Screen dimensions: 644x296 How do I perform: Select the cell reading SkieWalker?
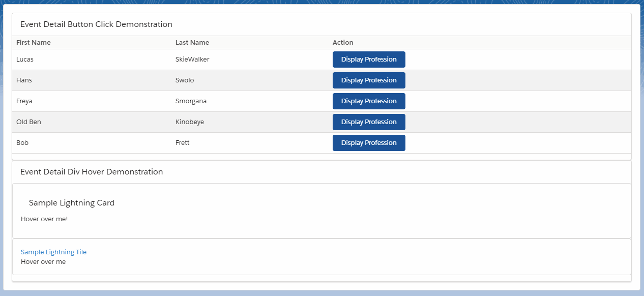(192, 60)
